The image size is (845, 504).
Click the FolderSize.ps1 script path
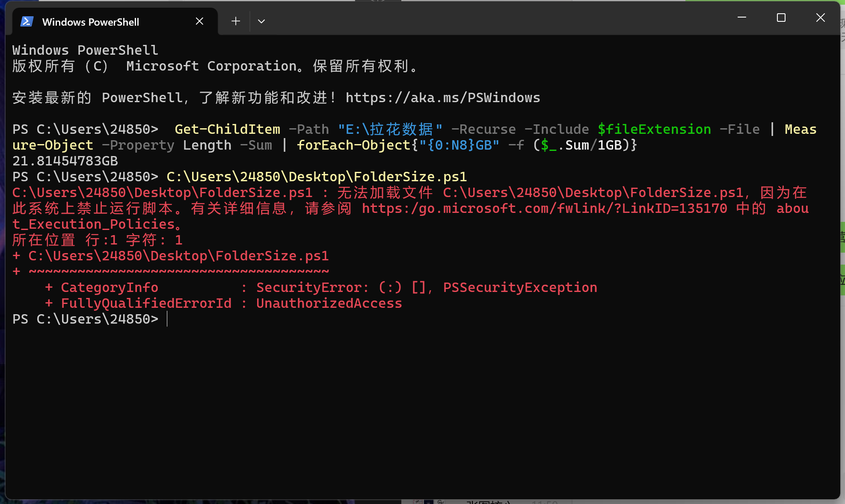[316, 176]
